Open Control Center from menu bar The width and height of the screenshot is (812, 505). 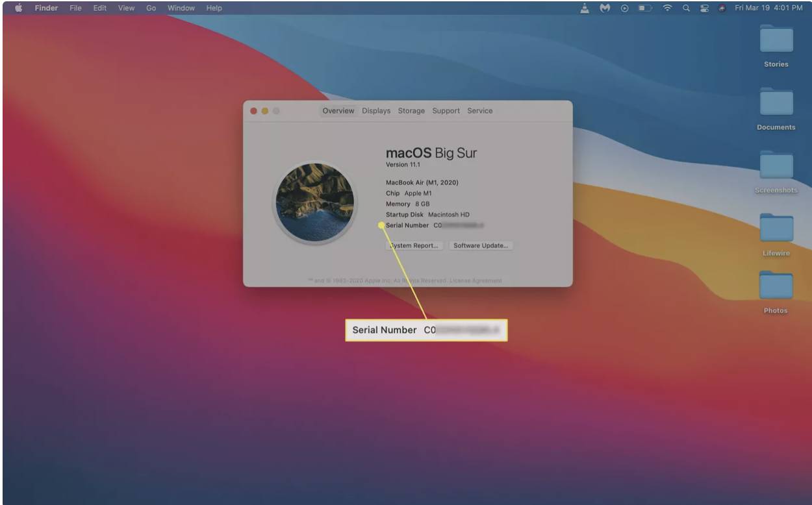[706, 8]
